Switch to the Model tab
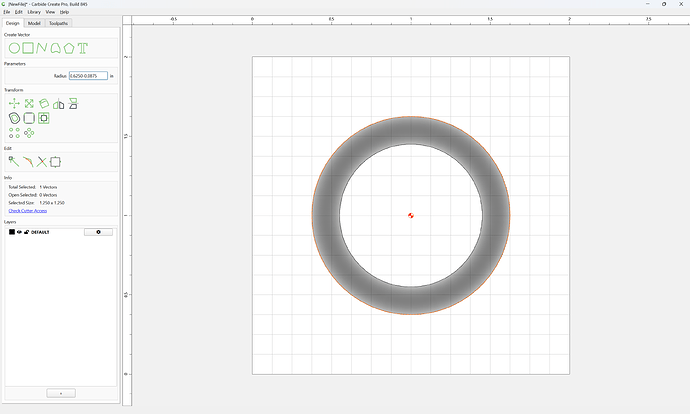 (x=34, y=23)
